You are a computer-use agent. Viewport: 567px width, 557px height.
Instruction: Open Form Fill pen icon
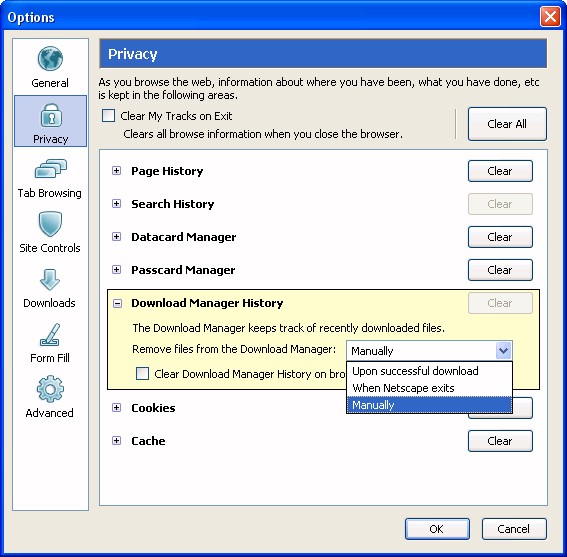pyautogui.click(x=50, y=335)
